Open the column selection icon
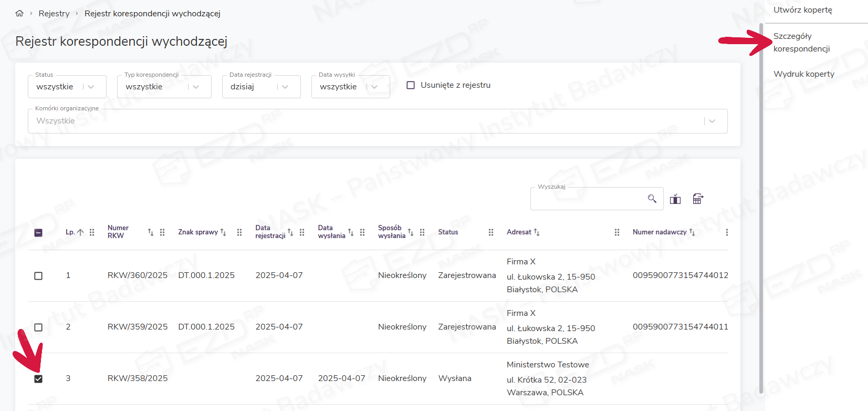Screen dimensions: 868x411 [675, 199]
